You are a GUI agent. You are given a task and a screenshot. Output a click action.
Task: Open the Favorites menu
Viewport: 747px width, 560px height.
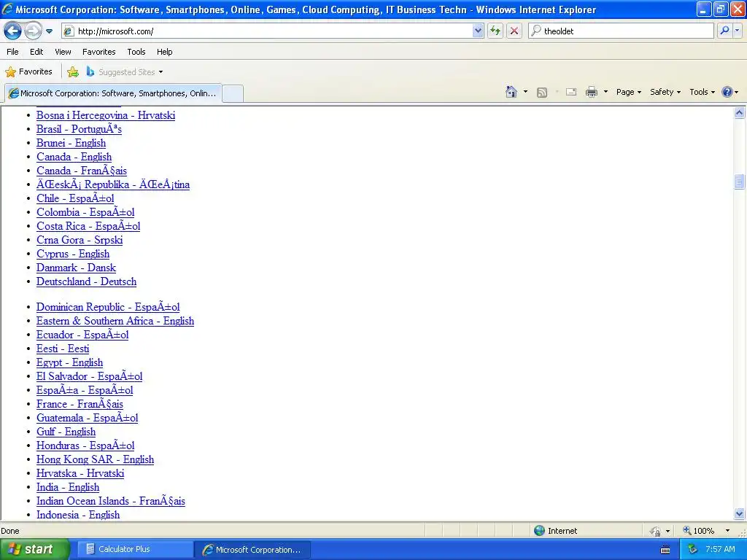coord(99,52)
